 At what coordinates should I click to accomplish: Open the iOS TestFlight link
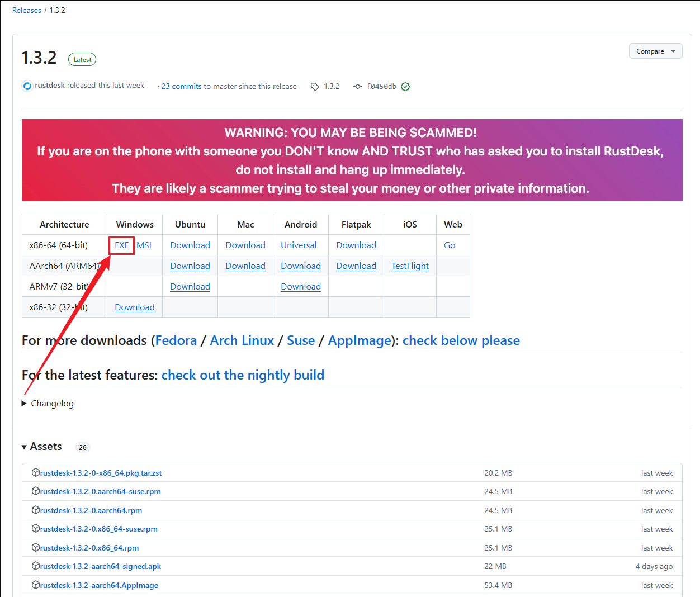pos(410,266)
